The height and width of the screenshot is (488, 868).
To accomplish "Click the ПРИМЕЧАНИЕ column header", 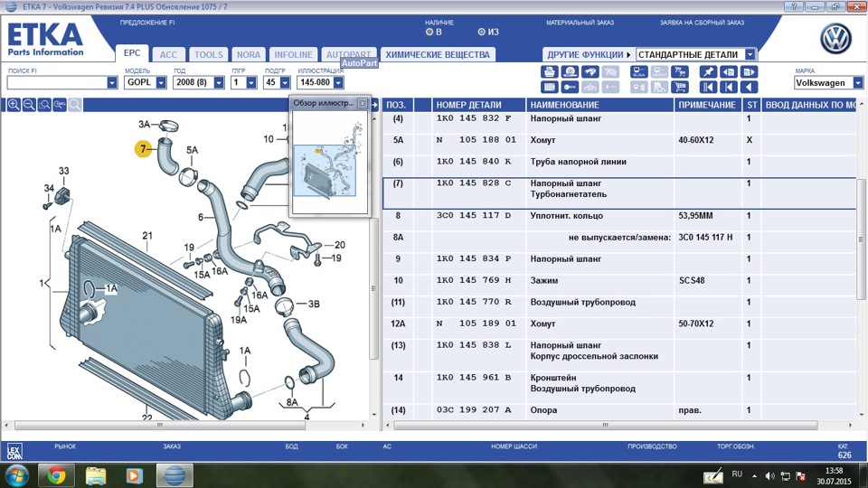I will click(707, 105).
